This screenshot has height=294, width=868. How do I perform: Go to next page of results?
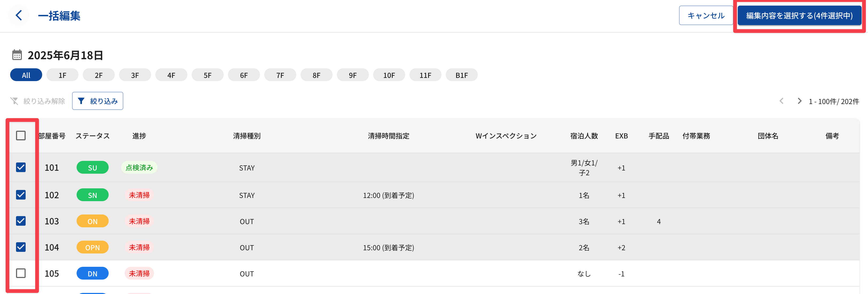click(x=799, y=101)
